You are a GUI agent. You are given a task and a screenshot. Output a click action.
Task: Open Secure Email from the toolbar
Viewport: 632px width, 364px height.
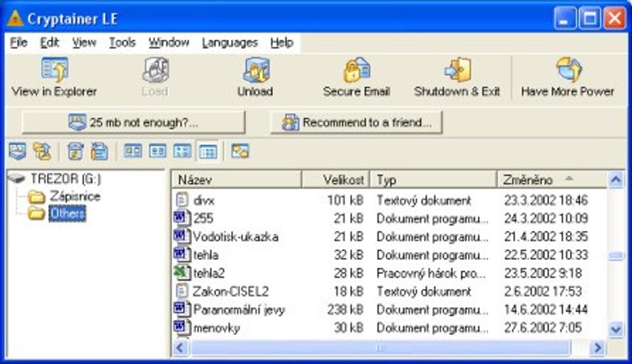[356, 70]
